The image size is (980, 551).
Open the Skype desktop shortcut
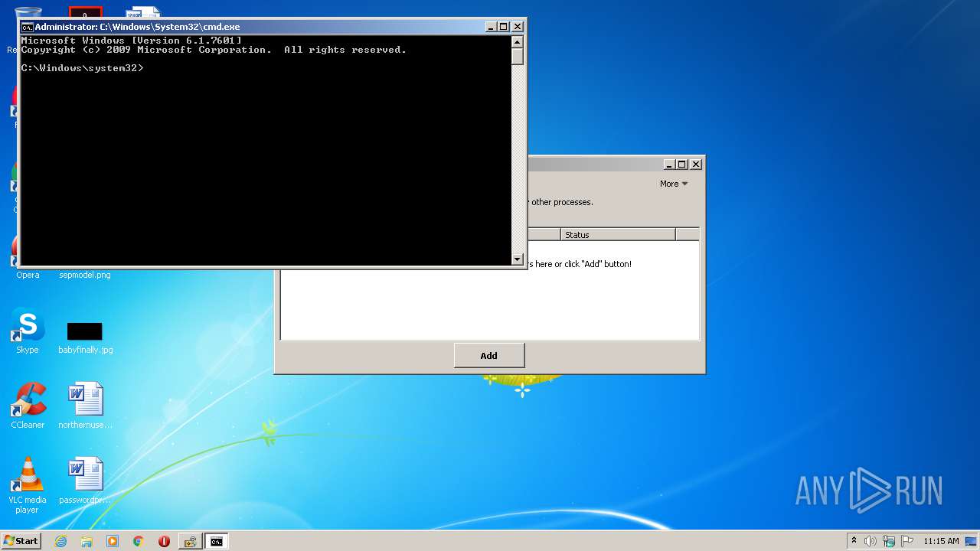[28, 331]
